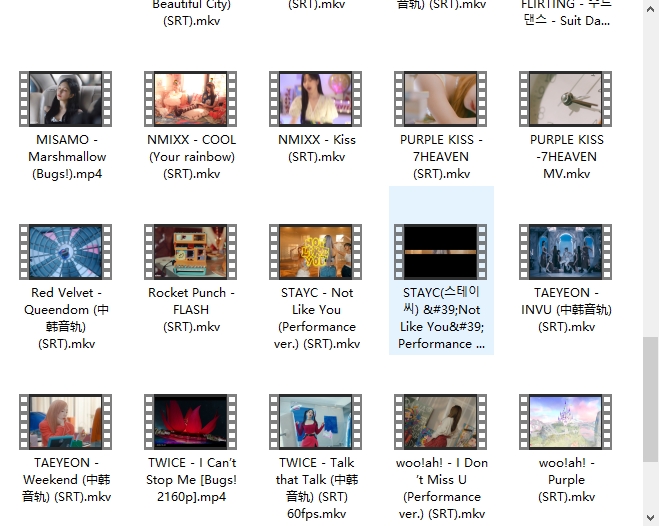The height and width of the screenshot is (526, 659).
Task: Select the PURPLE KISS 7HEAVEN MV clock thumbnail
Action: click(x=566, y=99)
